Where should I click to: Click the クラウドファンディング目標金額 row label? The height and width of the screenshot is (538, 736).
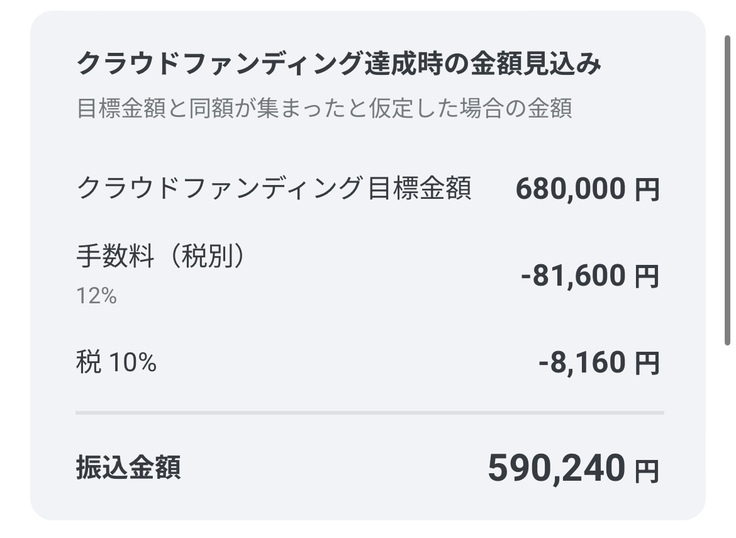[x=273, y=188]
